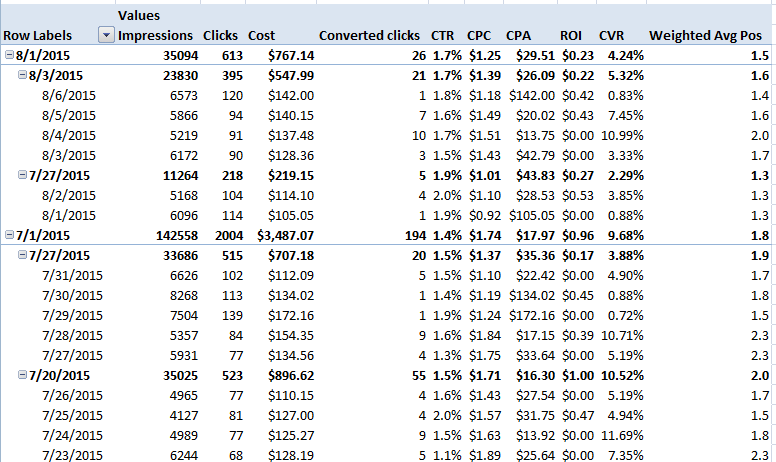Select the 8/2/2015 row label
Viewport: 776px width, 462px height.
click(x=69, y=195)
